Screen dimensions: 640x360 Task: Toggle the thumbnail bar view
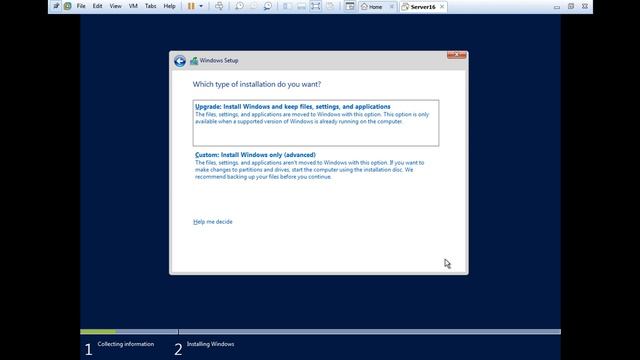pos(301,6)
